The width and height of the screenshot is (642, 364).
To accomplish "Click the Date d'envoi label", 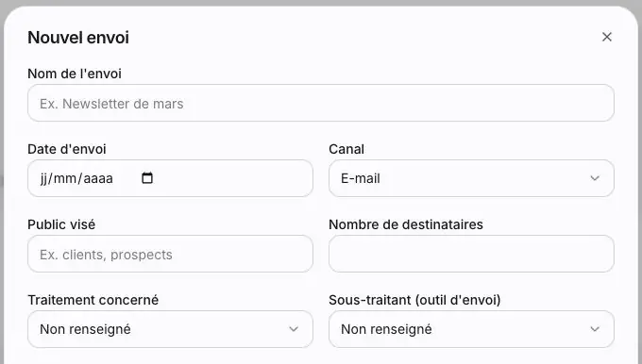I will pyautogui.click(x=67, y=149).
